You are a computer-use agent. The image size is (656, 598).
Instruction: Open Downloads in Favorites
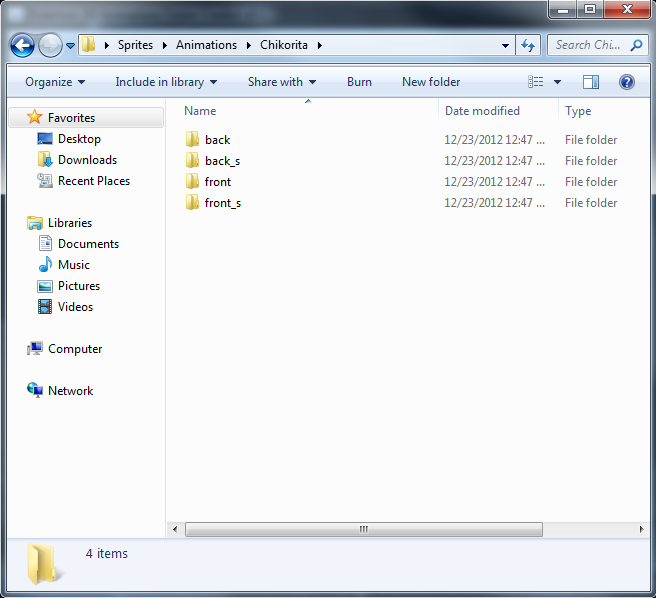coord(87,160)
